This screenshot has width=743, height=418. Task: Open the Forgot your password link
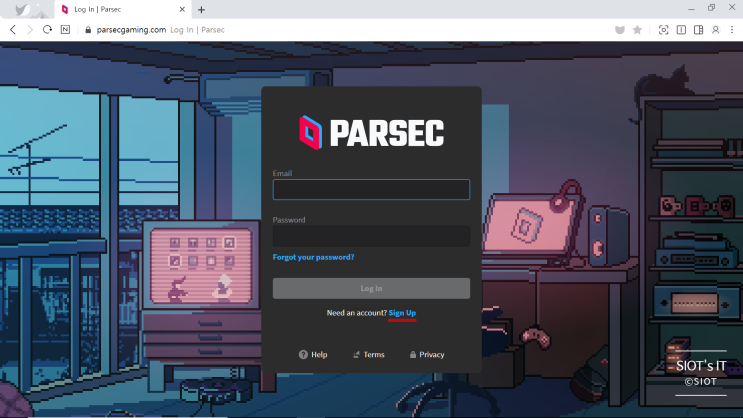[x=313, y=257]
